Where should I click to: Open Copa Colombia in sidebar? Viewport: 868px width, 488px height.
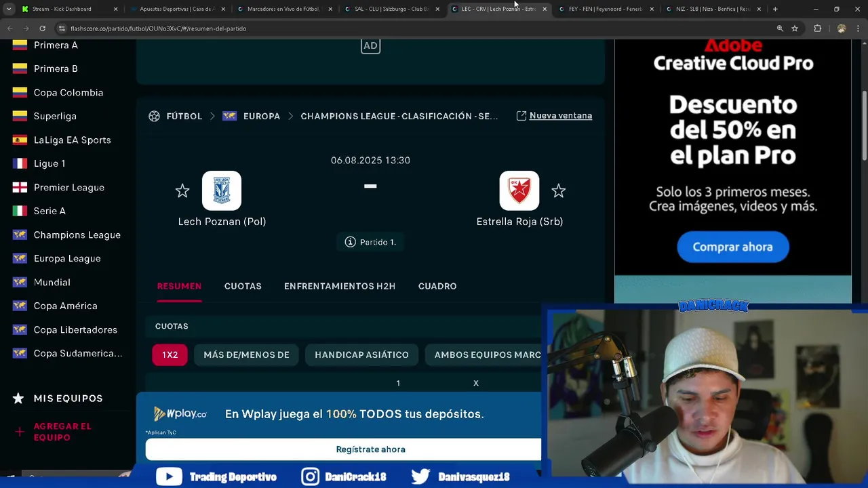pyautogui.click(x=68, y=92)
